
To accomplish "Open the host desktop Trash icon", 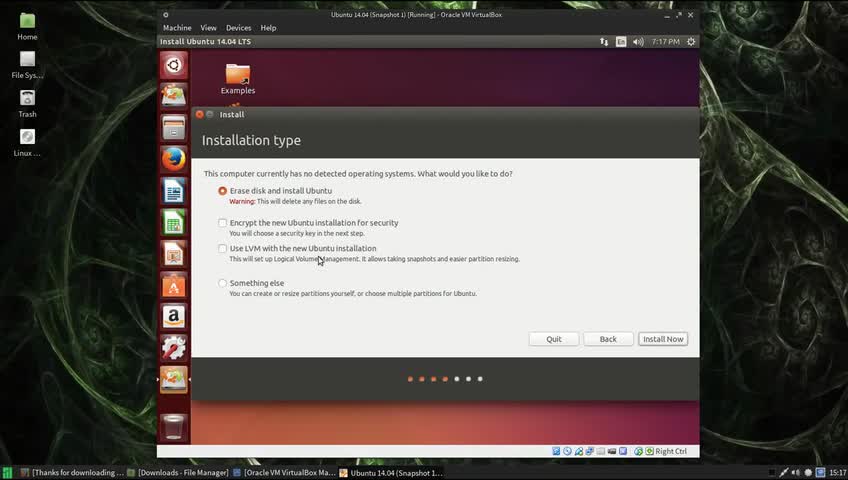I will click(27, 104).
